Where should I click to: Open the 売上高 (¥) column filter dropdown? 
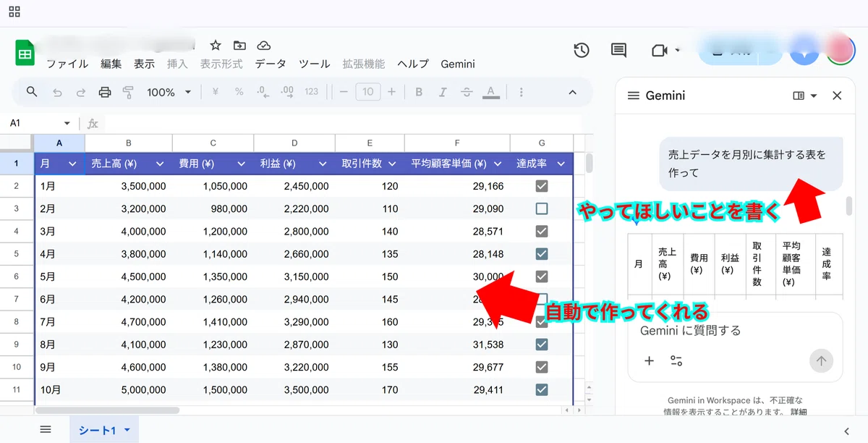click(160, 164)
